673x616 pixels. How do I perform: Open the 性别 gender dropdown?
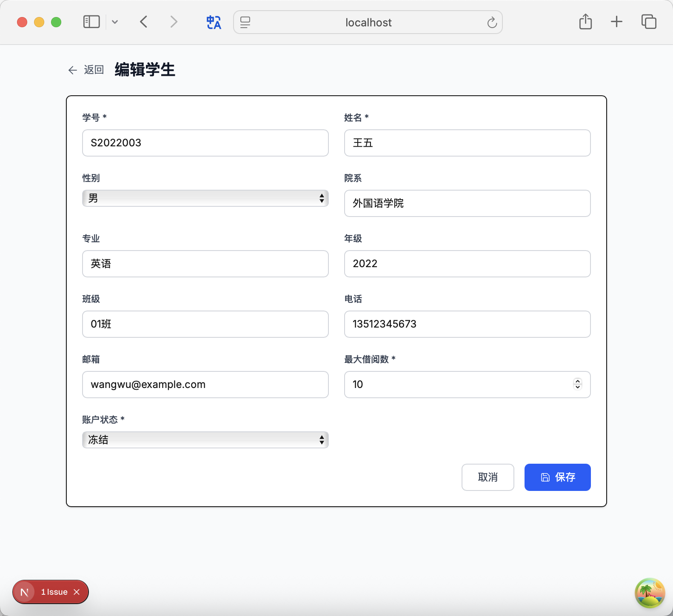click(x=205, y=198)
